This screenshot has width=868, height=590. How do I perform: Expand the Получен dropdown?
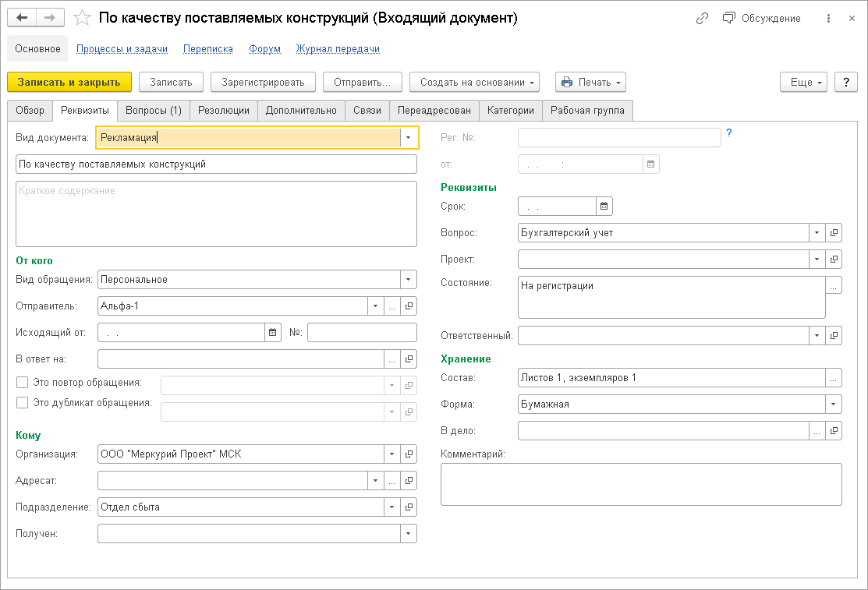pyautogui.click(x=409, y=534)
